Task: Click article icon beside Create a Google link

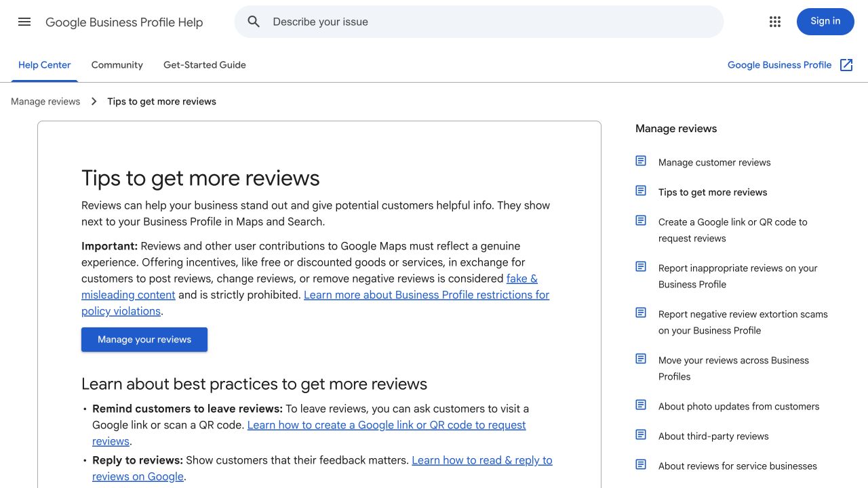Action: point(641,220)
